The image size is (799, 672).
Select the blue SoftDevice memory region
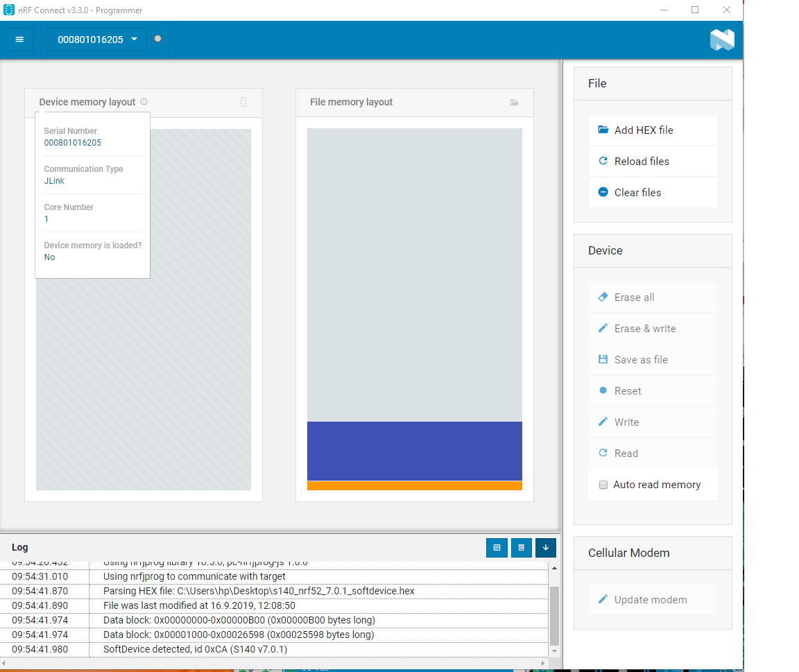click(x=414, y=451)
